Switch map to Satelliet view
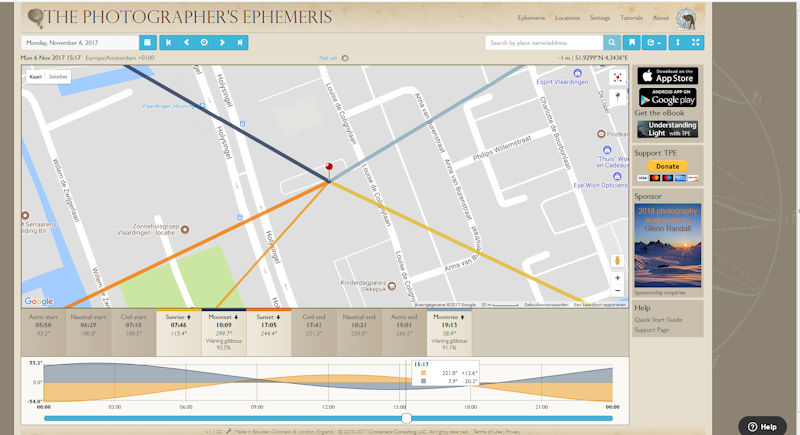Viewport: 800px width, 435px height. [58, 76]
